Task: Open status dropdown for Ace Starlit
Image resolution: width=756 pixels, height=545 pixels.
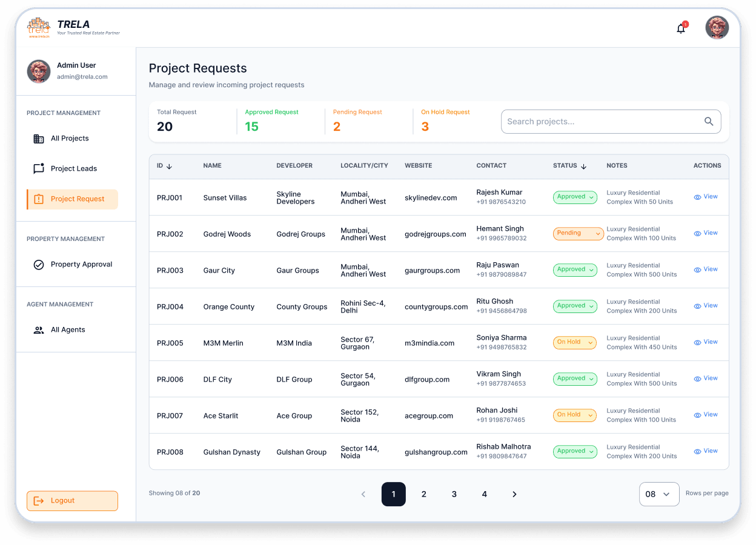Action: 574,415
